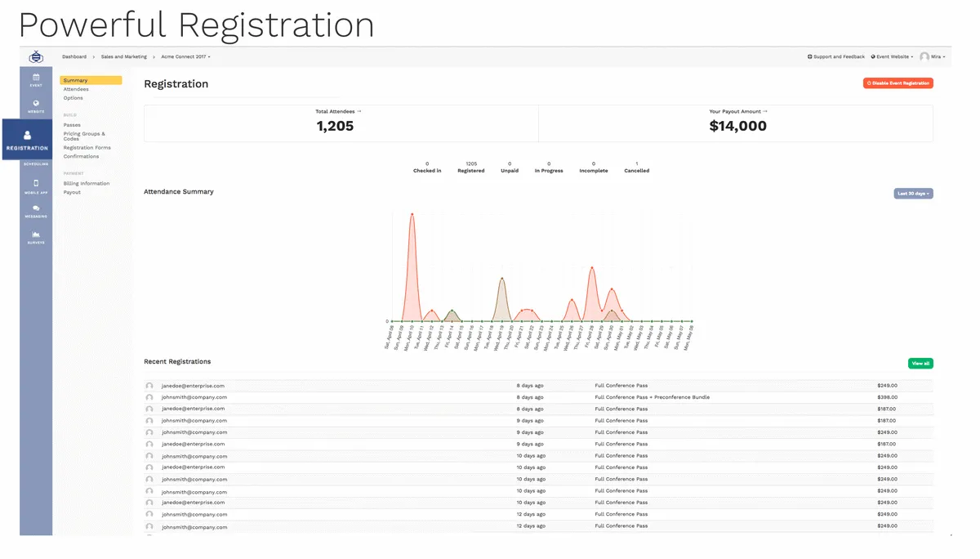Click the arrow beside Your Payout Amount
Viewport: 980px width, 559px height.
(x=765, y=111)
